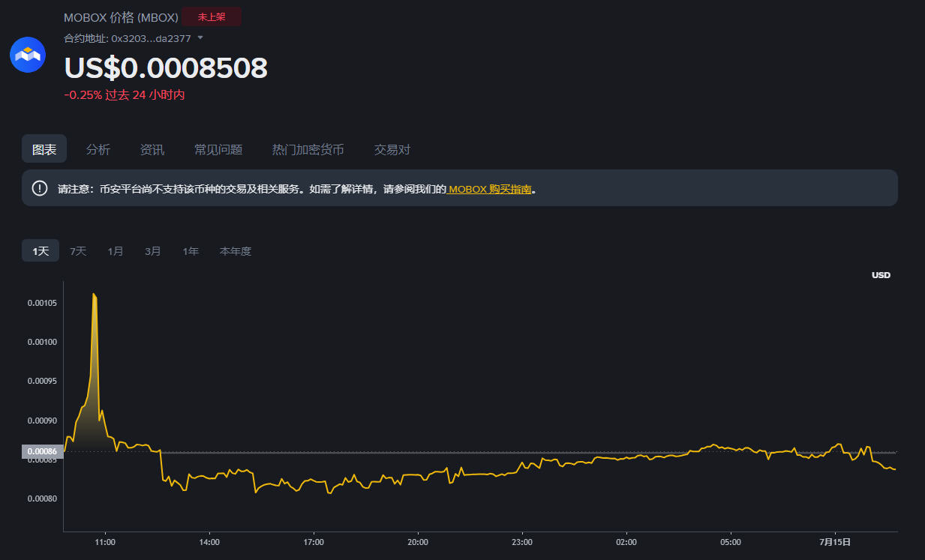Open the 分析 tab
The height and width of the screenshot is (560, 925).
98,149
